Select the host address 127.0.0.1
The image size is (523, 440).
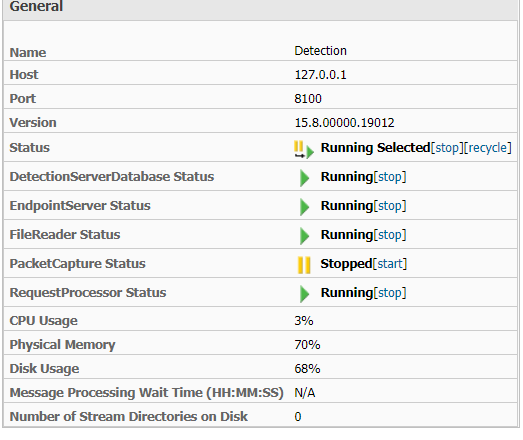coord(321,75)
